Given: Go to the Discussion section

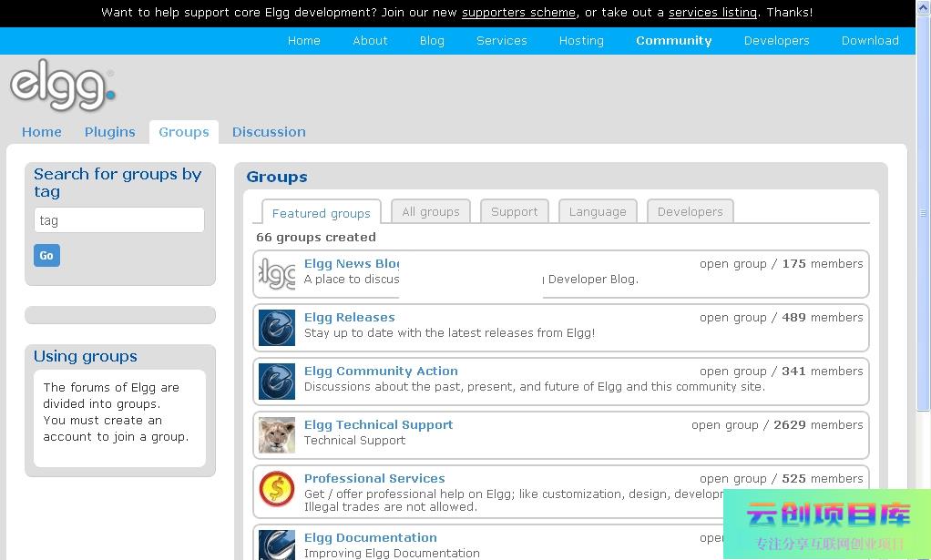Looking at the screenshot, I should click(269, 132).
